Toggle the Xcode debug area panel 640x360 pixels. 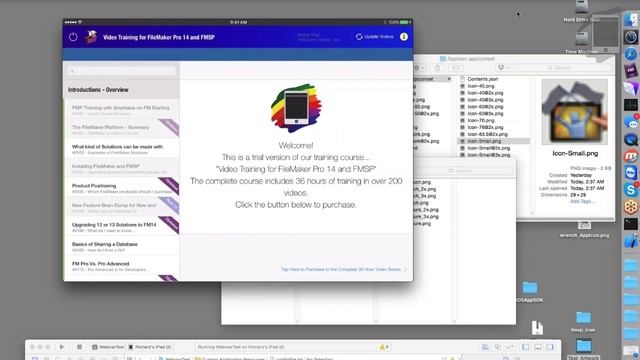(538, 347)
